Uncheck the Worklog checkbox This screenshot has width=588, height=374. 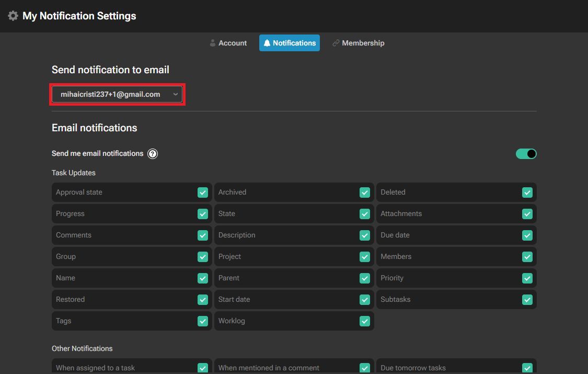[x=365, y=321]
